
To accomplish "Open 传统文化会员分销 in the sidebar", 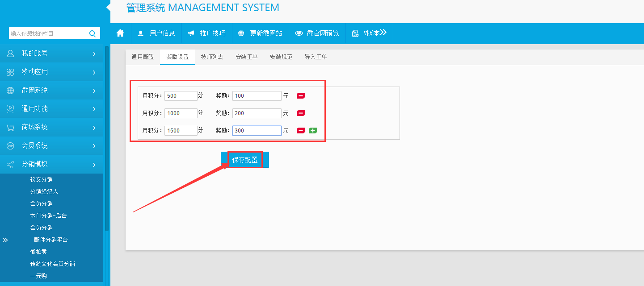I will pyautogui.click(x=53, y=264).
